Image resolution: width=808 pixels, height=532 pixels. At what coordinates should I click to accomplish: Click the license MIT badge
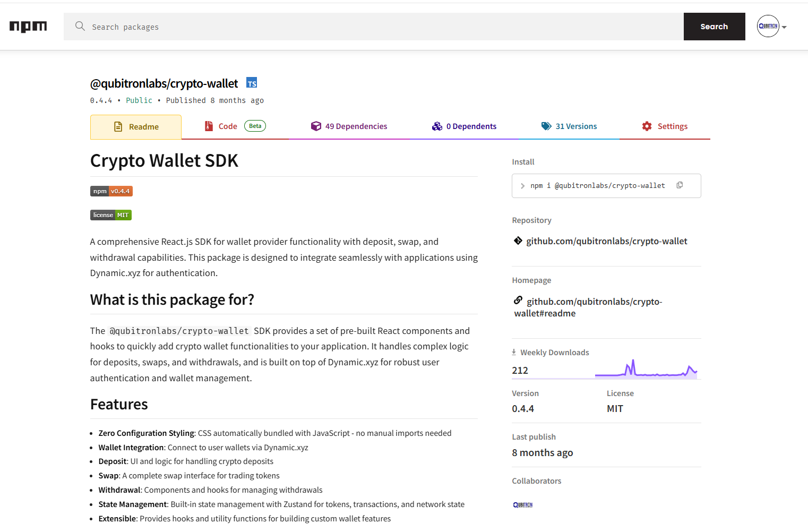point(111,215)
